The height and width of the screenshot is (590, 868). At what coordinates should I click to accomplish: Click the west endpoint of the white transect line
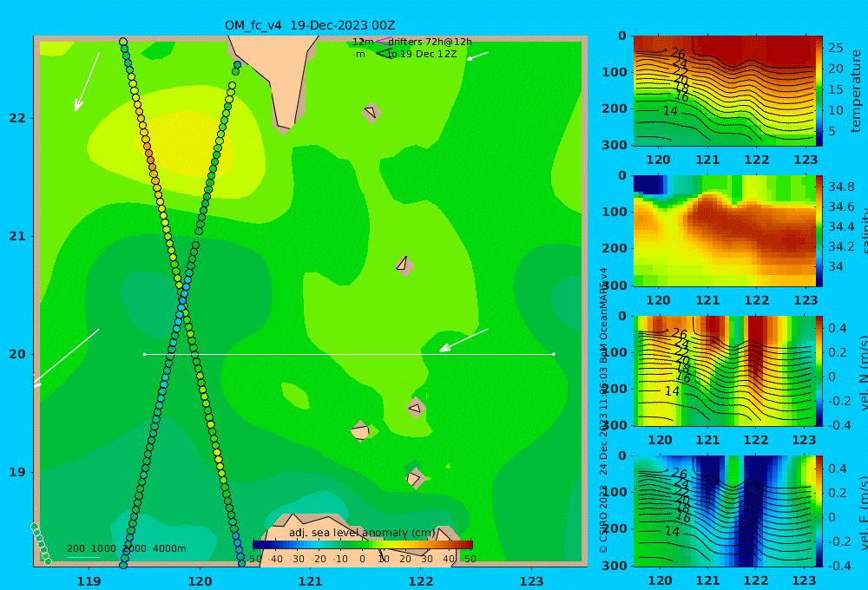tap(144, 354)
